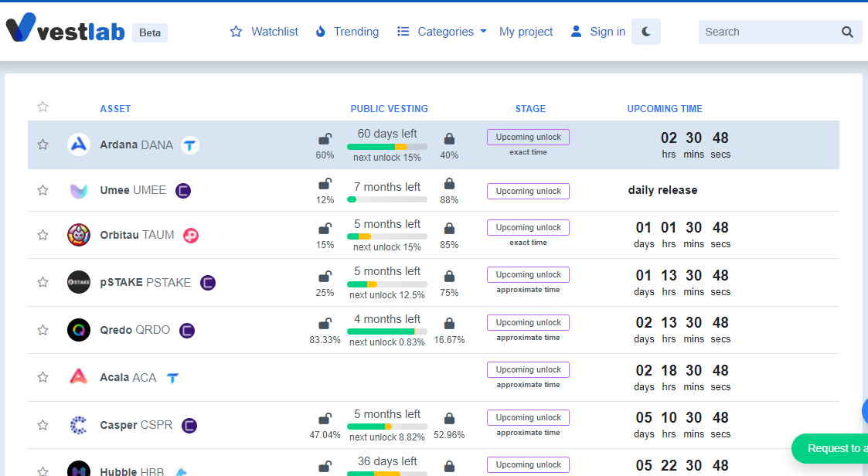Click the unlocked padlock icon for Umee
This screenshot has width=868, height=476.
(x=325, y=183)
